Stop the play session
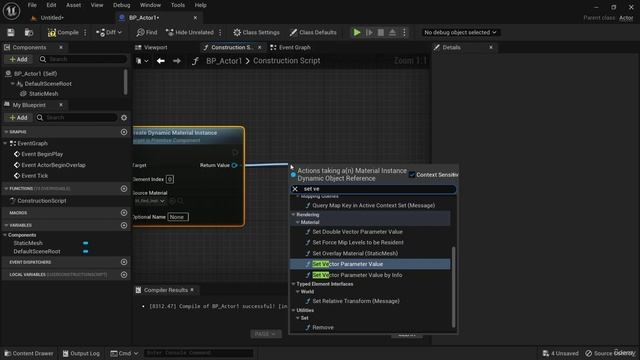Viewport: 640px width, 360px height. point(380,32)
